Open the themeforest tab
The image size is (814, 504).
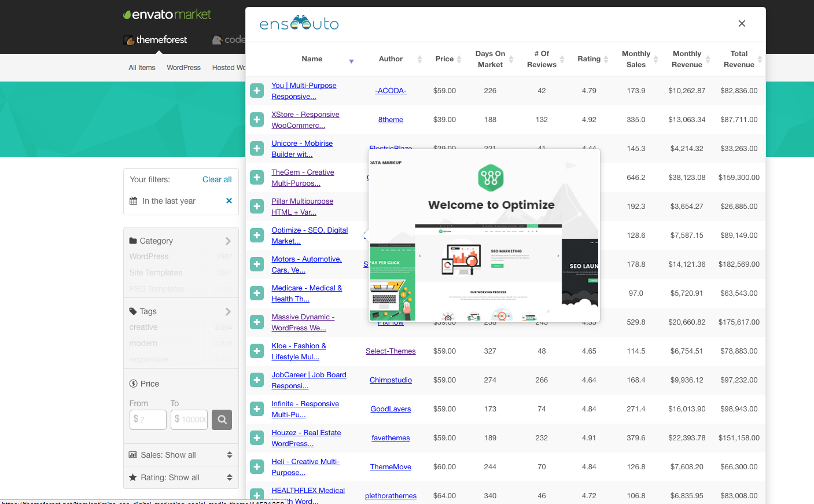(156, 40)
